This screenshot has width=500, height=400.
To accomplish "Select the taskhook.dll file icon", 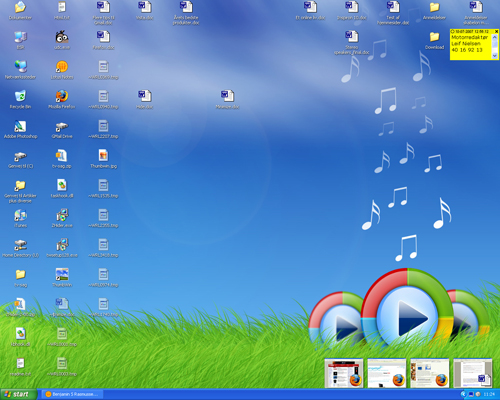I will click(x=62, y=185).
